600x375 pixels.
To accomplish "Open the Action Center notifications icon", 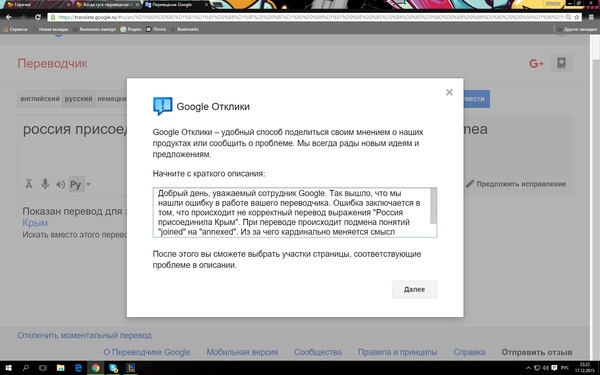I will (x=554, y=368).
